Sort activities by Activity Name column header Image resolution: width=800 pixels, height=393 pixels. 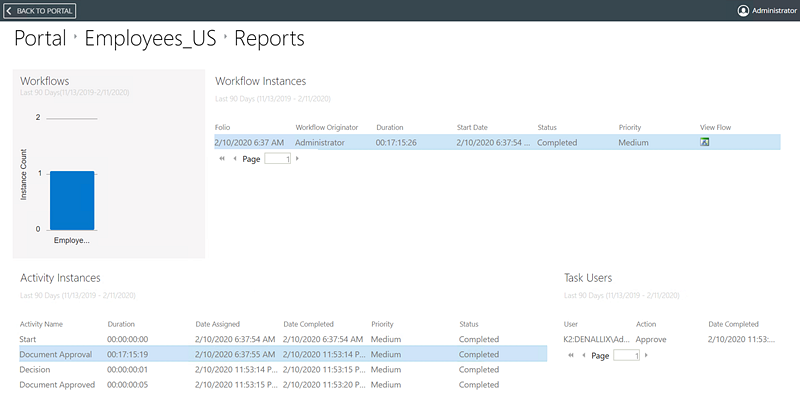point(41,324)
